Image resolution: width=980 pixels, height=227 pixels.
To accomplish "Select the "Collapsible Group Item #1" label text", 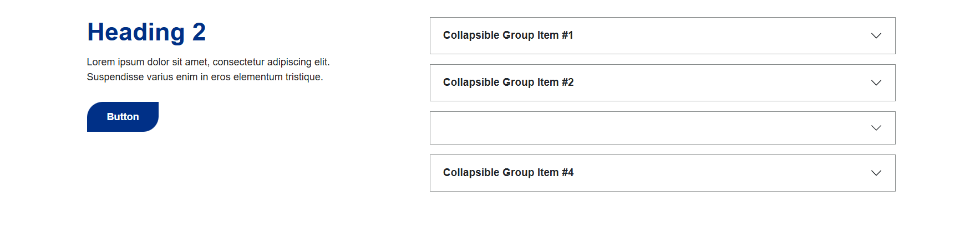I will point(507,35).
